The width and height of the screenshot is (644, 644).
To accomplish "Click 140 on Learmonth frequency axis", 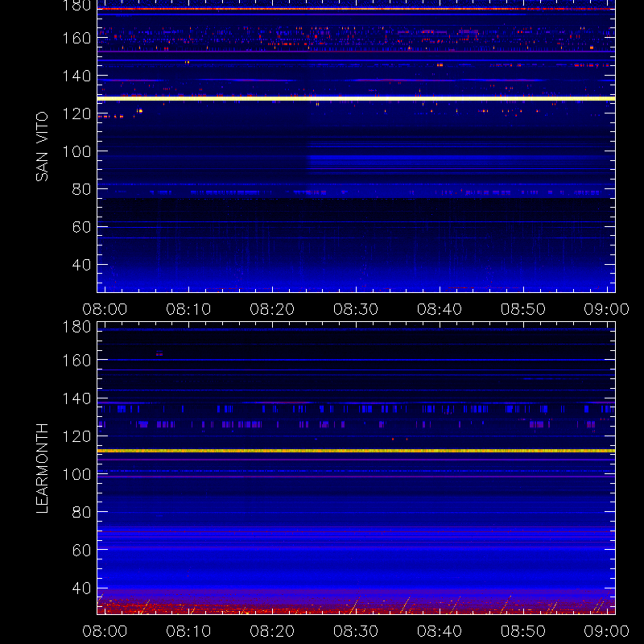I will point(76,398).
